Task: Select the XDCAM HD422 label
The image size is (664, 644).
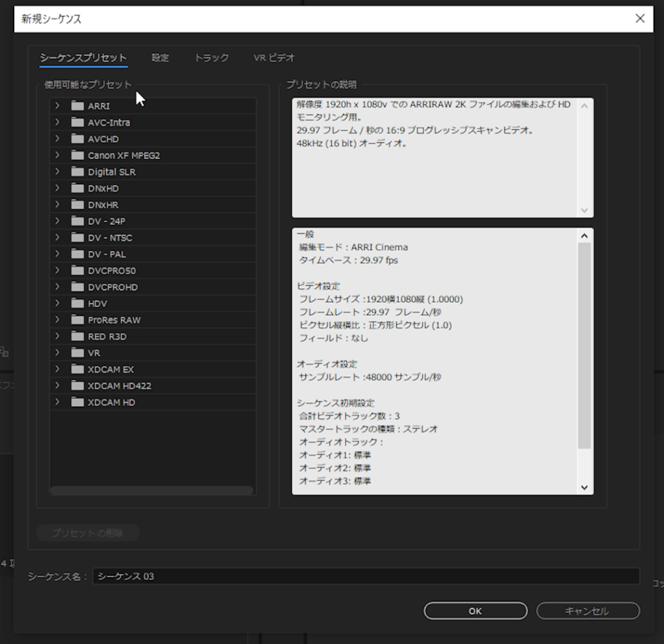Action: pos(119,386)
